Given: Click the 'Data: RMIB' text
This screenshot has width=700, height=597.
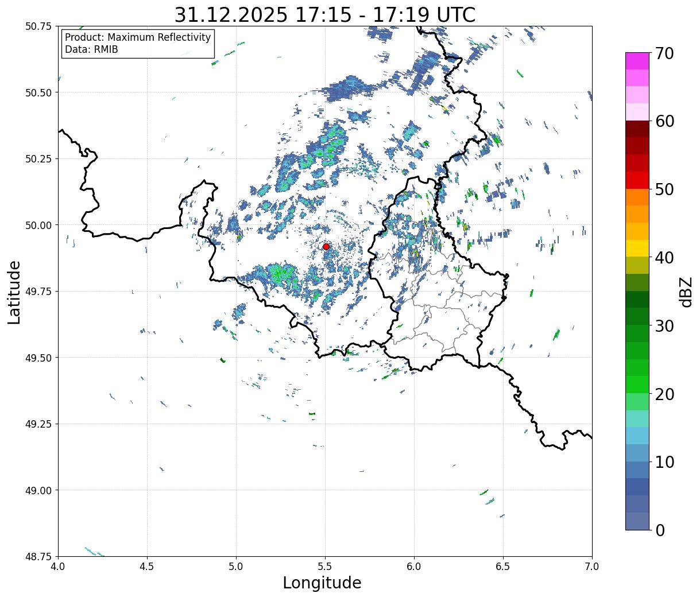Looking at the screenshot, I should (x=91, y=49).
